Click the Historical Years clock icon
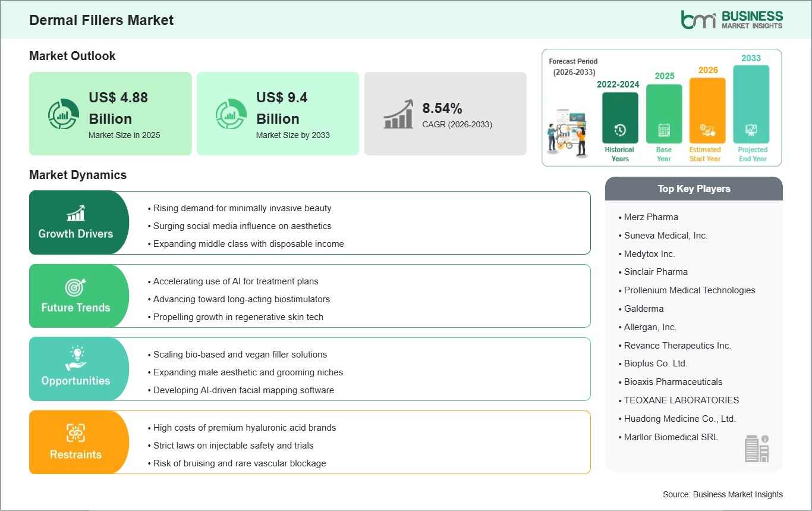Image resolution: width=812 pixels, height=511 pixels. [619, 130]
